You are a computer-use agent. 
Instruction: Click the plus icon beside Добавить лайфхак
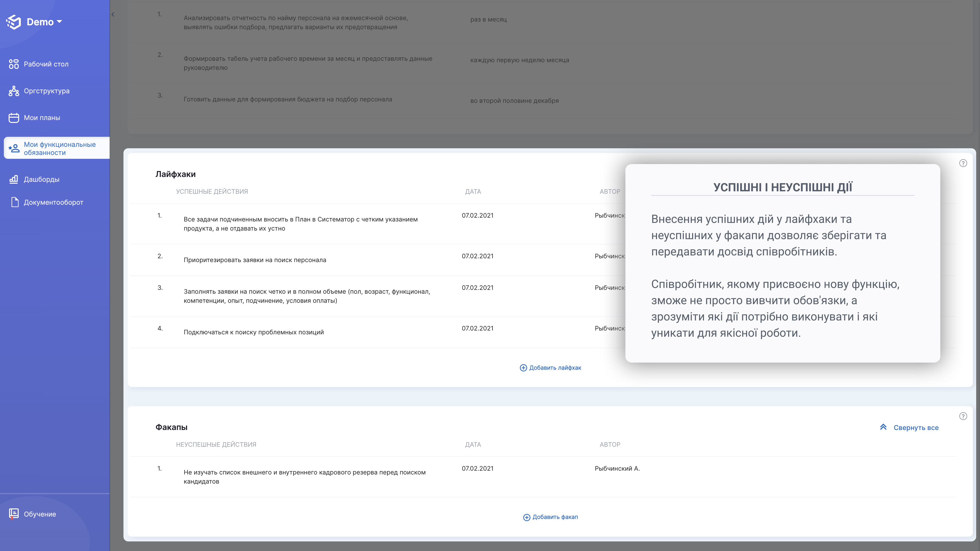coord(523,368)
